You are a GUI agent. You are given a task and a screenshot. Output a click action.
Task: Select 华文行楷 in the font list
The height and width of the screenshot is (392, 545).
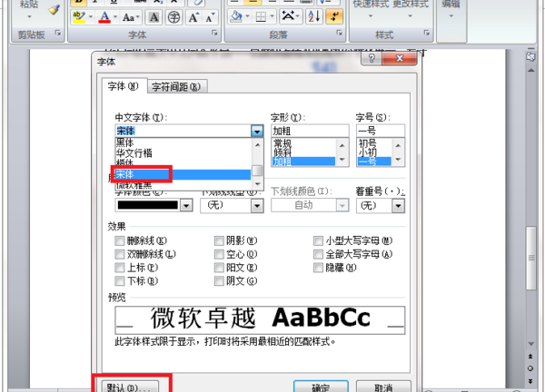coord(134,153)
